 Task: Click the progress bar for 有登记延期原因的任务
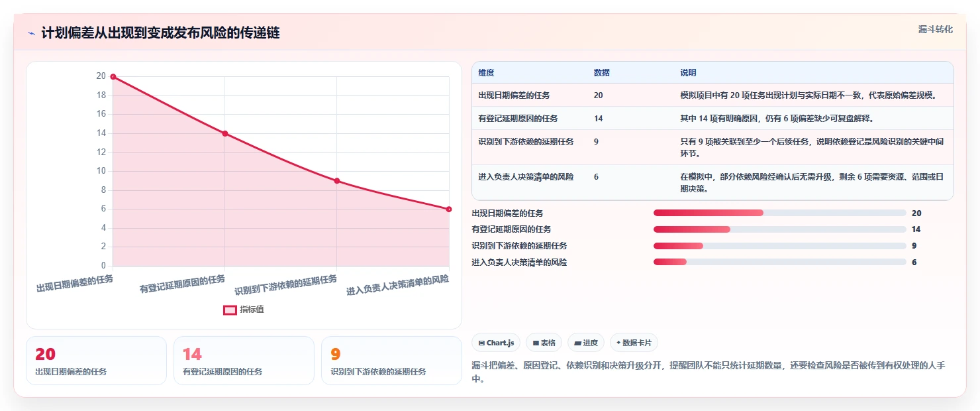(779, 229)
